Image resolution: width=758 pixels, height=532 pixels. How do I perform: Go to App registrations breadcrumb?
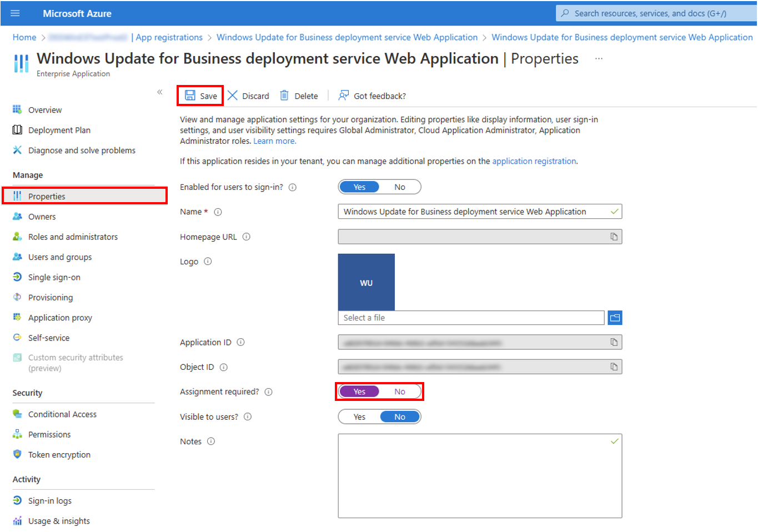click(169, 37)
